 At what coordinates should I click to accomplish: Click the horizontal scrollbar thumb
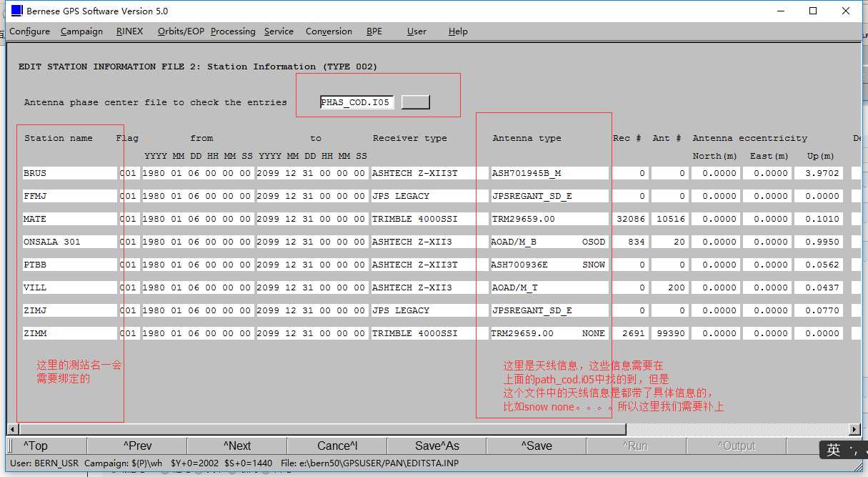321,429
